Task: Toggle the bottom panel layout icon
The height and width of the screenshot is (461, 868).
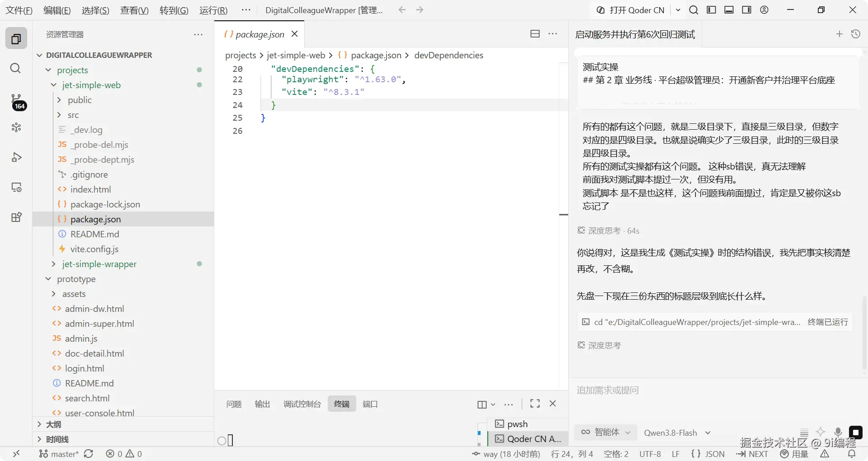Action: point(729,10)
